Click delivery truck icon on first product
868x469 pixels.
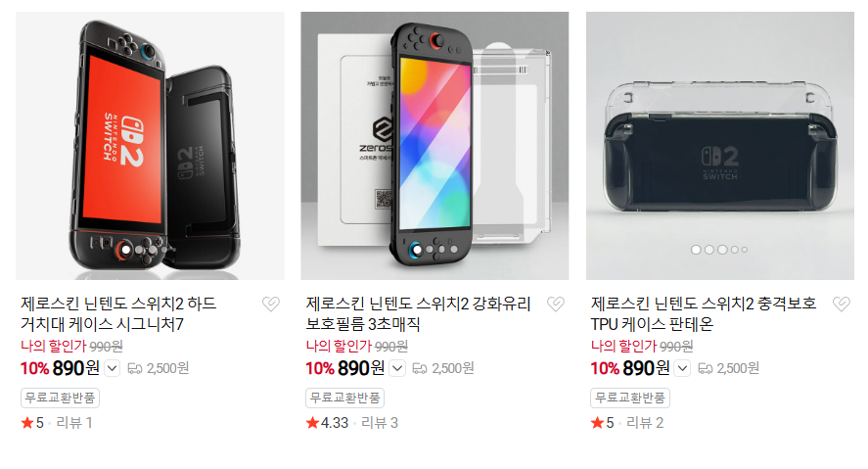tap(134, 368)
